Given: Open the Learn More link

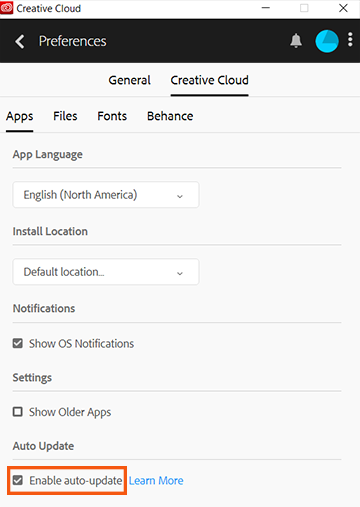Looking at the screenshot, I should pyautogui.click(x=156, y=481).
